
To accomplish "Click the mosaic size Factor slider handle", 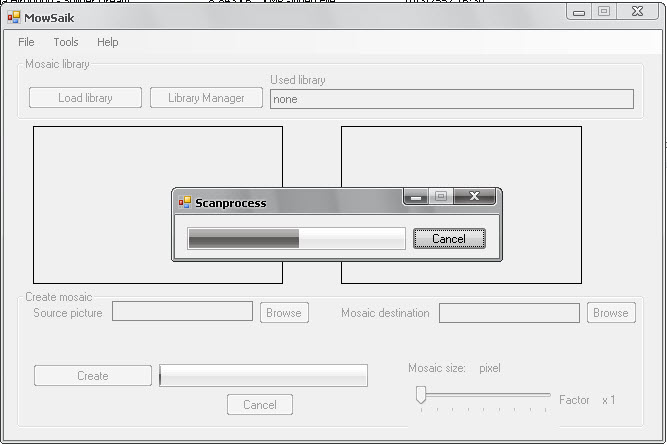I will pos(421,395).
